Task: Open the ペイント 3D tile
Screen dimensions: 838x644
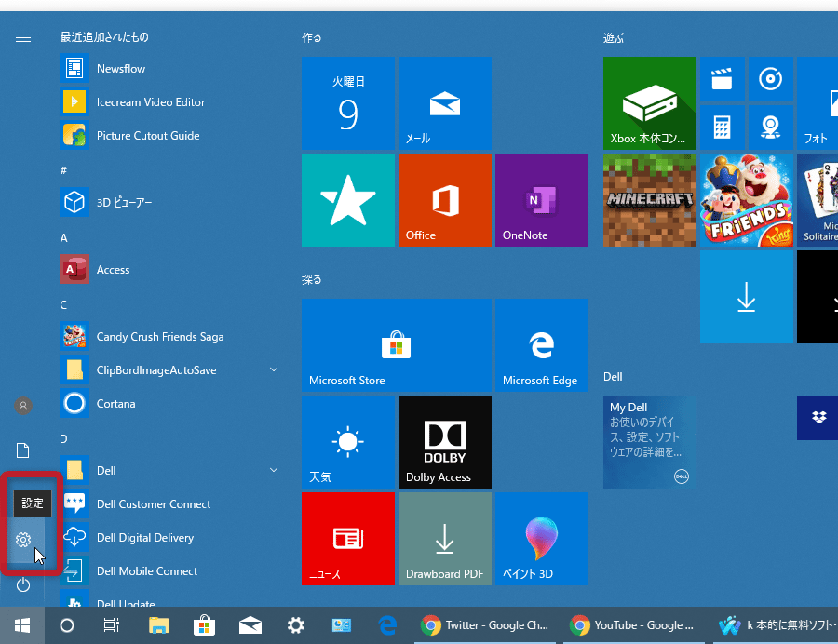Action: pos(541,539)
